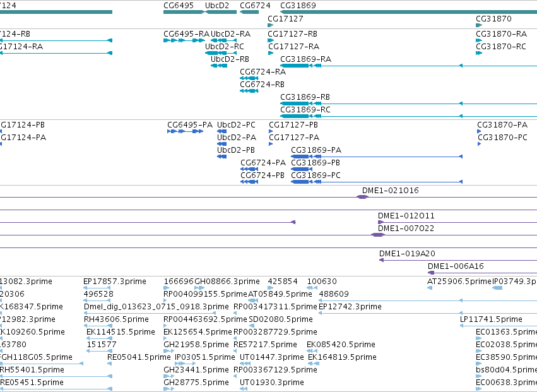
Task: Open EST RE05041.5prime
Action: tap(139, 357)
